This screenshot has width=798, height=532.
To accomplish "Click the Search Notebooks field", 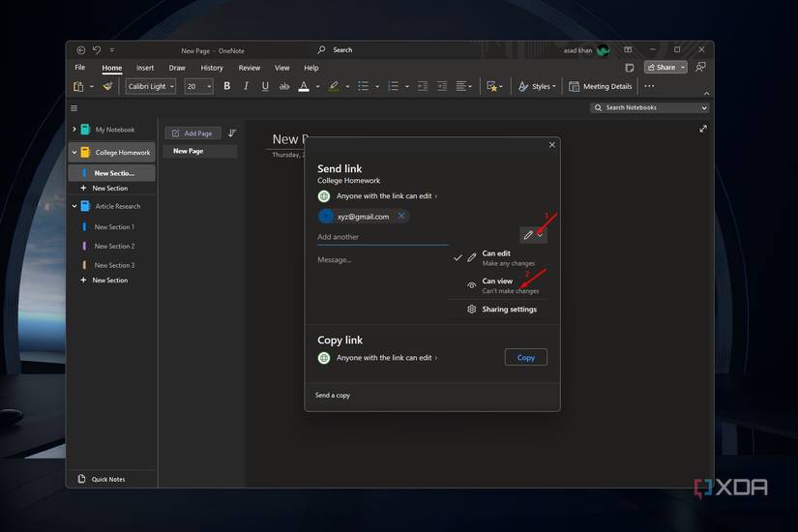I will (x=645, y=108).
